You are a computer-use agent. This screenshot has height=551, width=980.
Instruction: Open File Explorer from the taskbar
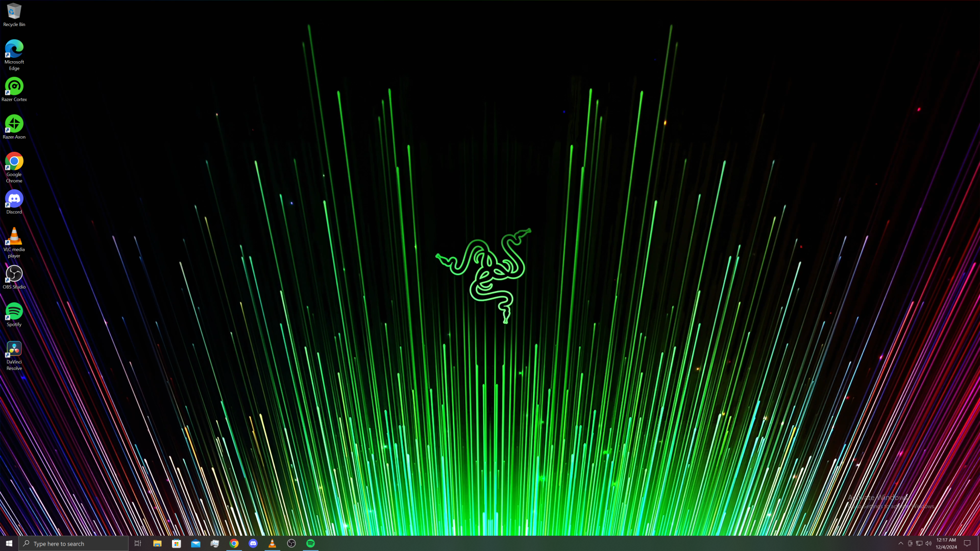click(157, 543)
